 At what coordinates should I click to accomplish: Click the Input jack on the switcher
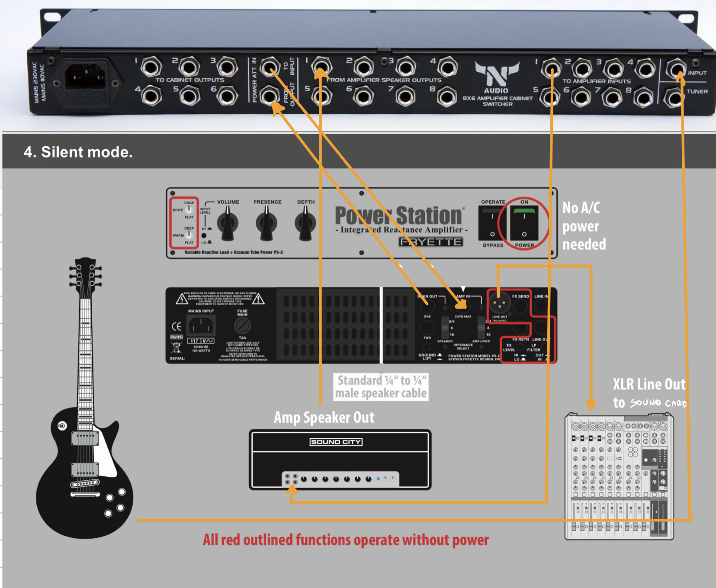[675, 68]
